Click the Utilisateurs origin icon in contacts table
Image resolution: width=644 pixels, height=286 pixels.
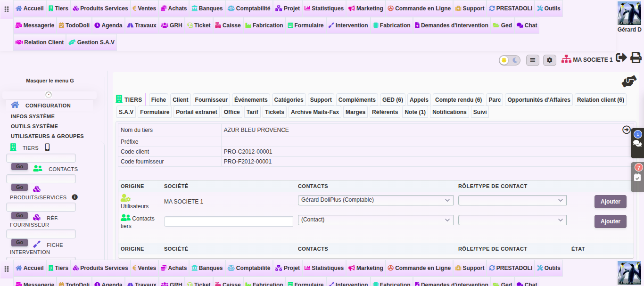tap(125, 198)
